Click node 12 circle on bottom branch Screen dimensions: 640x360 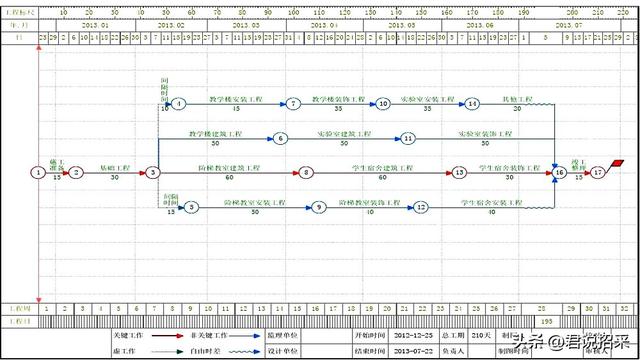(x=421, y=207)
